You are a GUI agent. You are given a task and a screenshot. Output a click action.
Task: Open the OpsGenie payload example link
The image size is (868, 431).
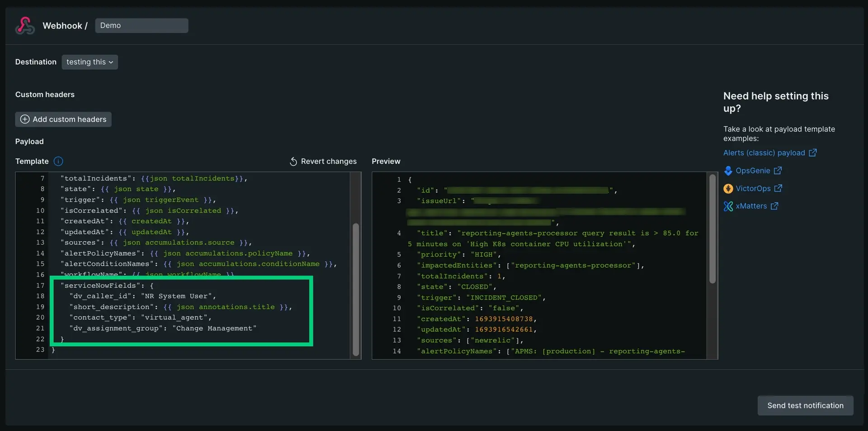(753, 171)
